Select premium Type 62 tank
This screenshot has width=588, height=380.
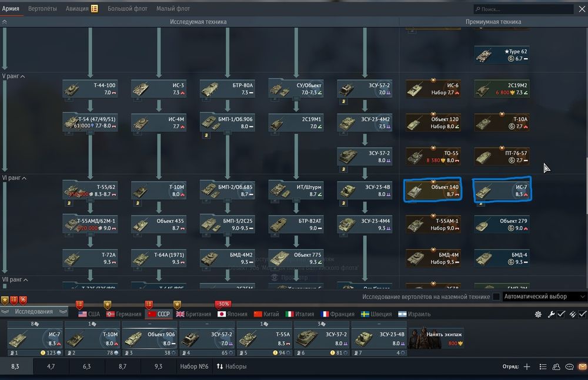(502, 55)
